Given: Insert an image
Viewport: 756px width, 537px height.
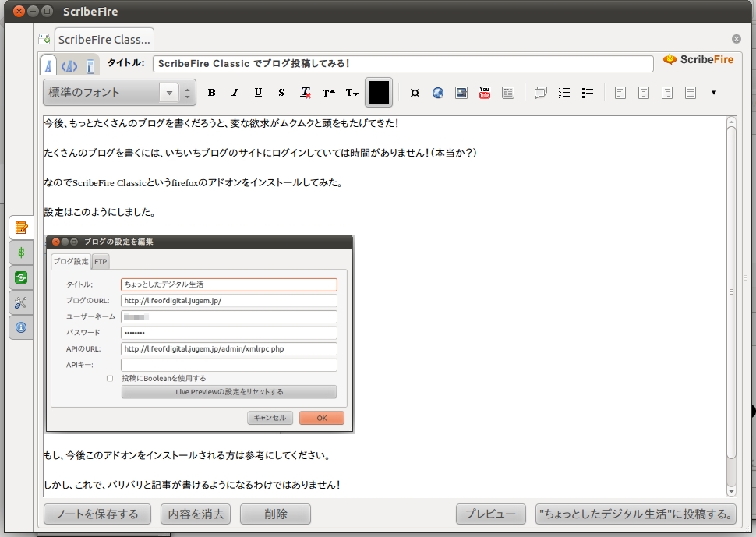Looking at the screenshot, I should point(461,93).
